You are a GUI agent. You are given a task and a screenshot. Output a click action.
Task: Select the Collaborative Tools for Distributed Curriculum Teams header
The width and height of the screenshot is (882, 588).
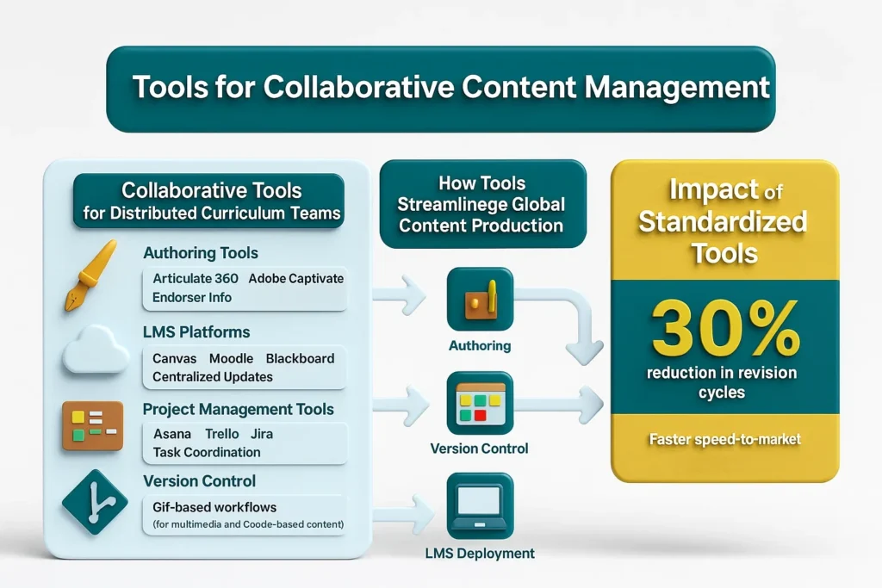[208, 201]
